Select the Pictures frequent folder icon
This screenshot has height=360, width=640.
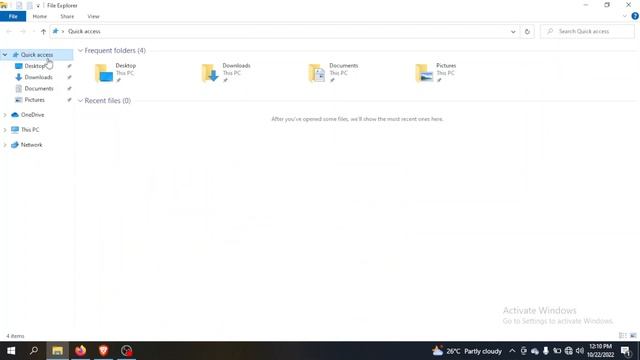pyautogui.click(x=424, y=73)
